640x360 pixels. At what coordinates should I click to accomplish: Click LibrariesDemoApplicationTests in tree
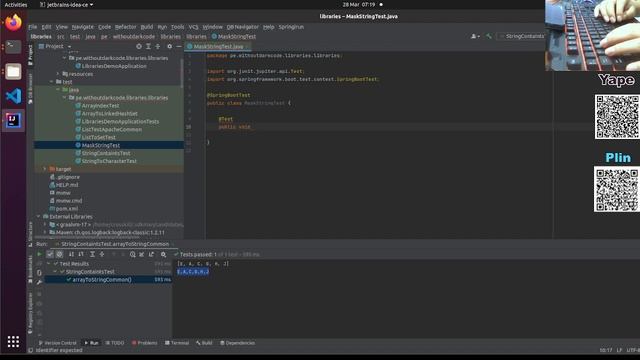(120, 122)
